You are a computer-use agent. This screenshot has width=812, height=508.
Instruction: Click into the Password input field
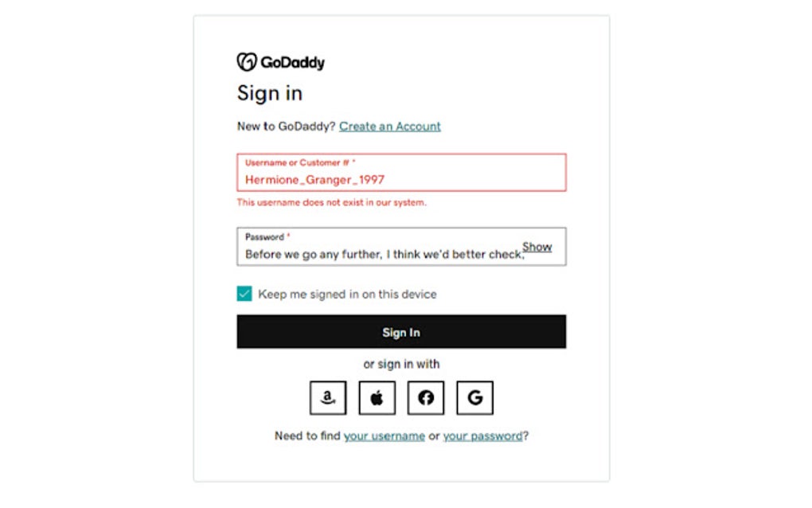point(382,254)
